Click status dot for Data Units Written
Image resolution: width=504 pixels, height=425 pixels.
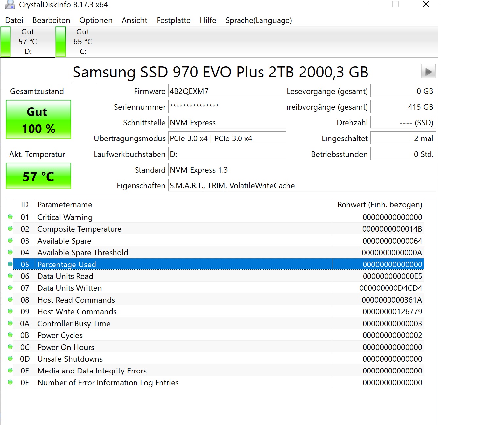pos(10,288)
